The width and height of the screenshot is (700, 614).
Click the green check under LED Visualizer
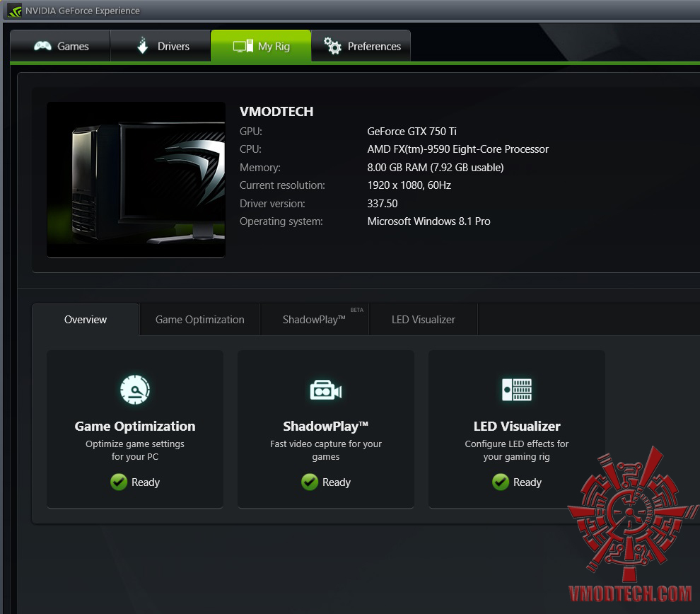point(501,482)
